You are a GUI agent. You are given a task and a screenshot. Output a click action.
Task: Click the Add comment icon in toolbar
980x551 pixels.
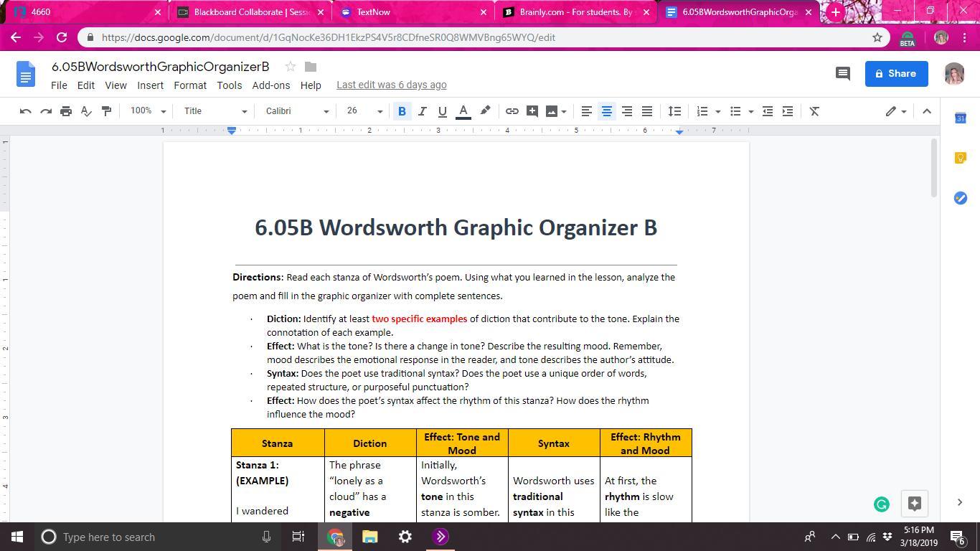[x=532, y=111]
